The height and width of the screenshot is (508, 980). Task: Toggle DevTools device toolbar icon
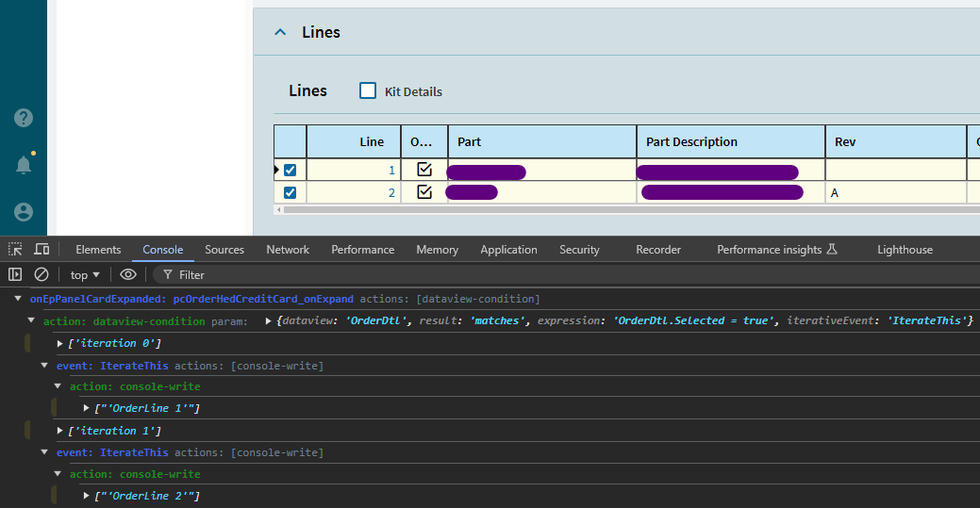42,250
